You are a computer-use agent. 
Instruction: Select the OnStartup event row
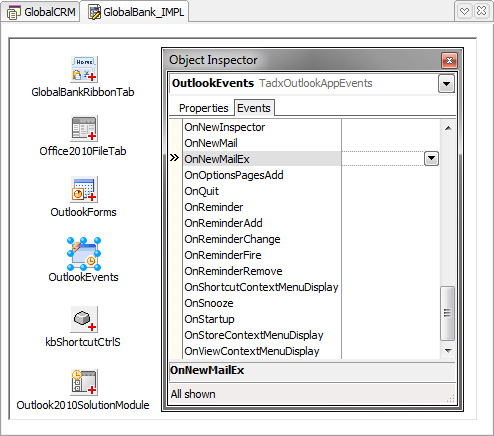[262, 319]
